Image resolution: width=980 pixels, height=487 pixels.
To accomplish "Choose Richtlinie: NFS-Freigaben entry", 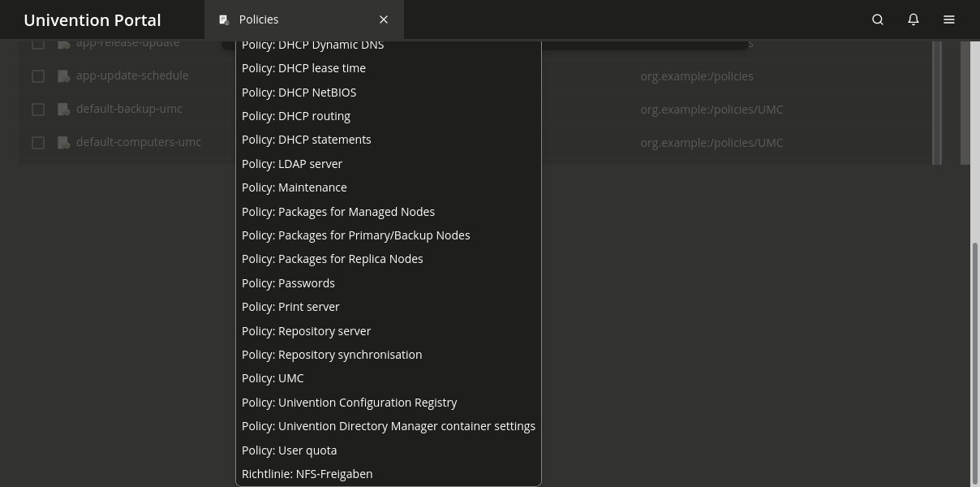I will pyautogui.click(x=307, y=474).
